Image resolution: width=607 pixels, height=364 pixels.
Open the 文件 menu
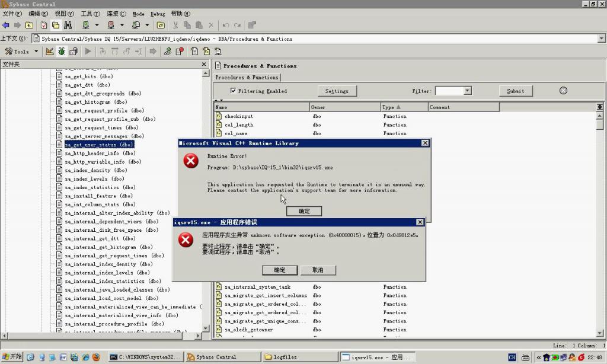pos(12,14)
